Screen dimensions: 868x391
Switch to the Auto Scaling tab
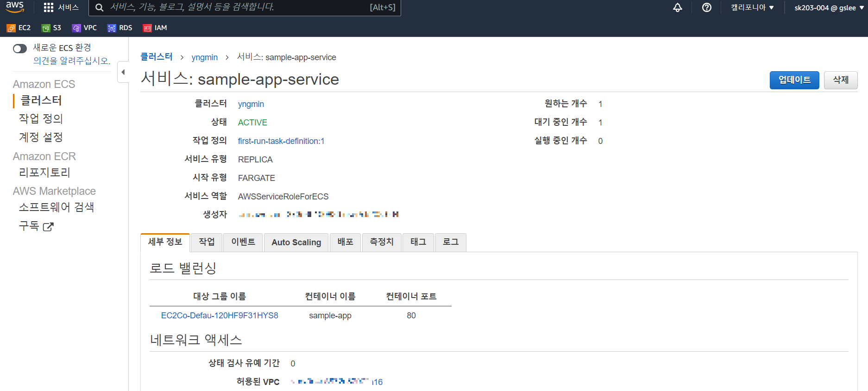296,242
